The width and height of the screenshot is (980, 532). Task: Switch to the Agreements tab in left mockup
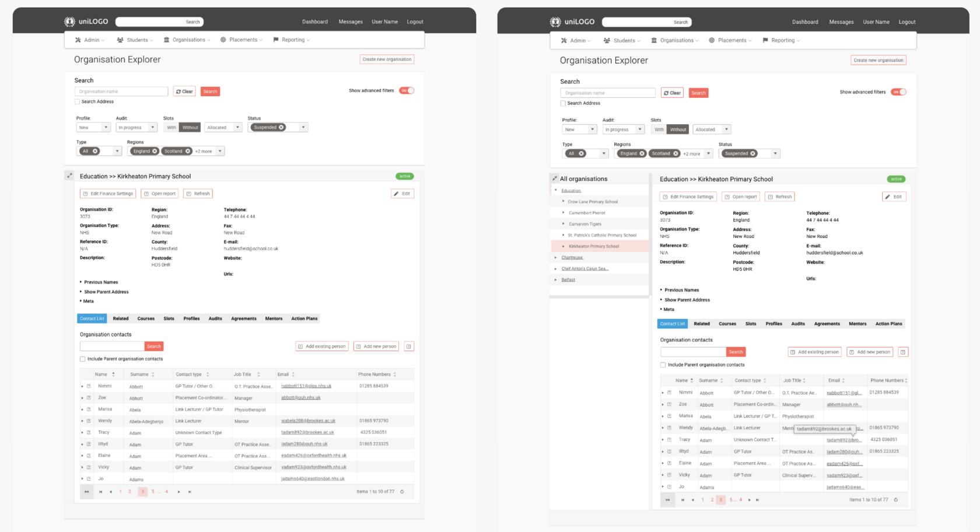point(244,318)
